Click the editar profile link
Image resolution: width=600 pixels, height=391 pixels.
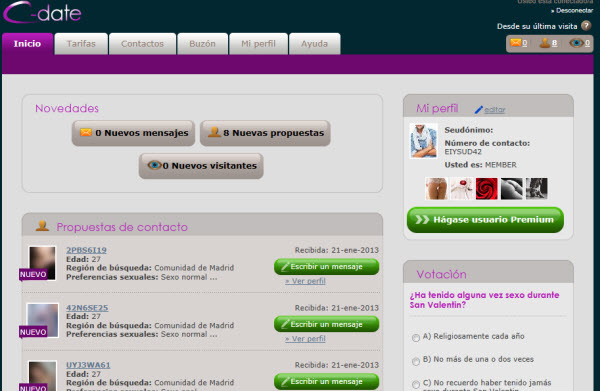[495, 110]
